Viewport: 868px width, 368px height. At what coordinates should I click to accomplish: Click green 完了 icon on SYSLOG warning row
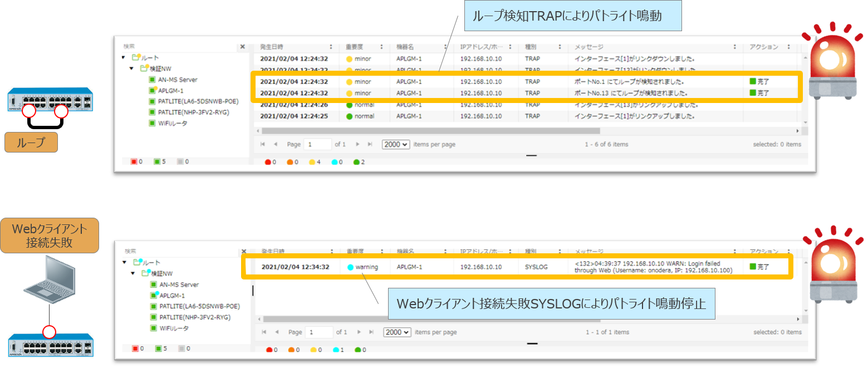pos(753,267)
